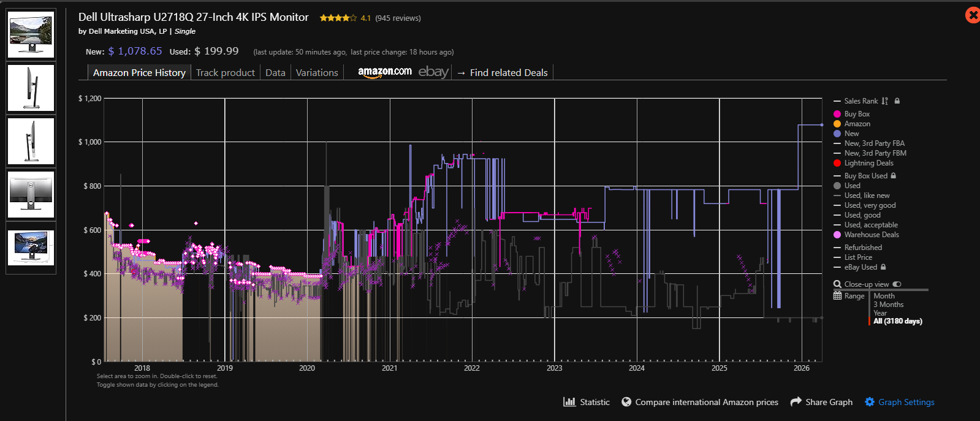Hide the Warehouse Deals series
Image resolution: width=980 pixels, height=421 pixels.
[871, 235]
